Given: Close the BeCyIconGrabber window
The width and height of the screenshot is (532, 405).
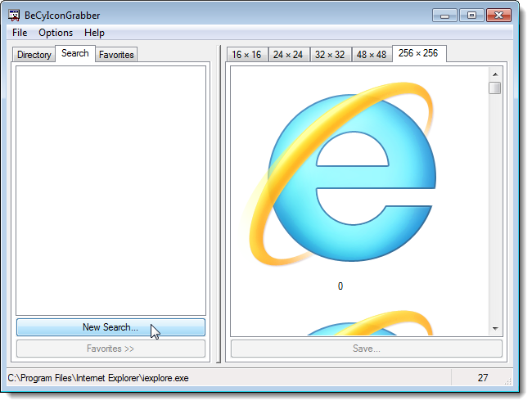Looking at the screenshot, I should pos(498,16).
